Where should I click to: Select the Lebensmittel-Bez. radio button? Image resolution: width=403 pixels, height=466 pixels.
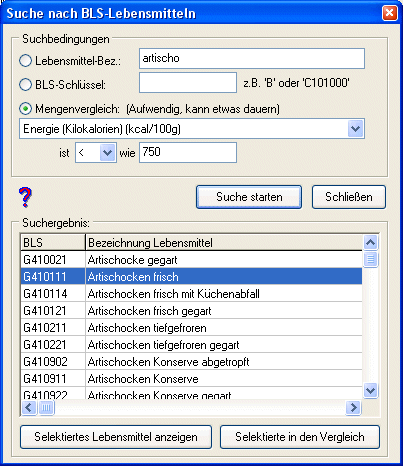[x=25, y=61]
